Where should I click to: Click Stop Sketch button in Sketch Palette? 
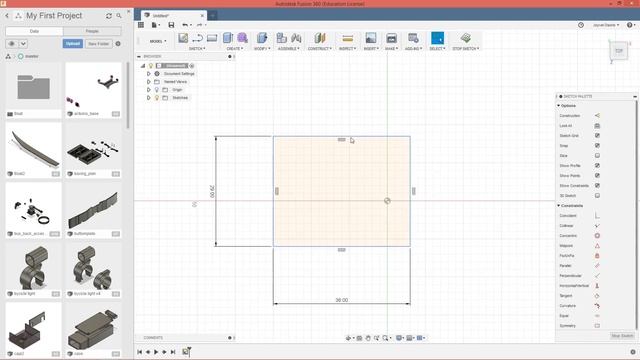pos(622,336)
